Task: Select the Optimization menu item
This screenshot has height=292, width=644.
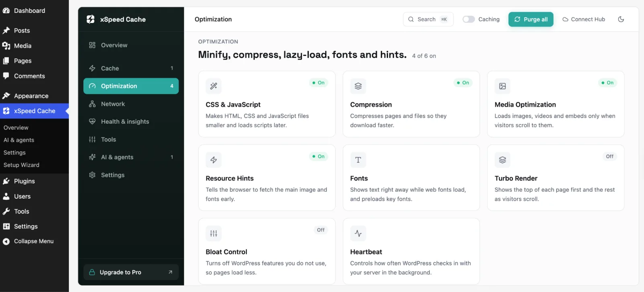Action: pos(131,86)
